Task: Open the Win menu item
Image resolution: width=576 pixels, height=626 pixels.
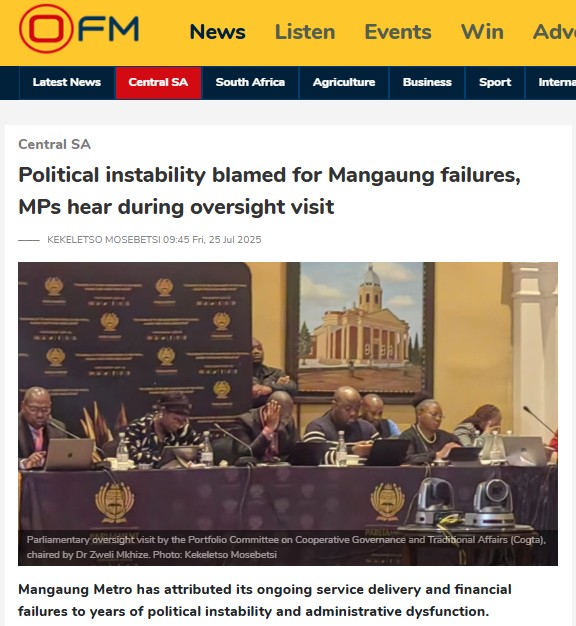Action: [482, 32]
